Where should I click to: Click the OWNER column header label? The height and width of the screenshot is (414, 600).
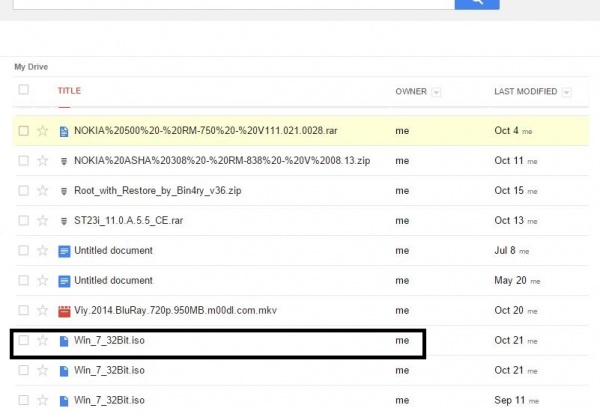pyautogui.click(x=411, y=92)
